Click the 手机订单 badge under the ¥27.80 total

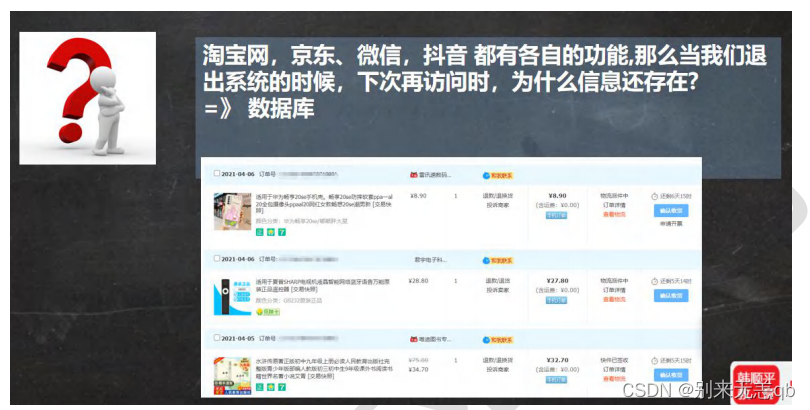pos(556,301)
